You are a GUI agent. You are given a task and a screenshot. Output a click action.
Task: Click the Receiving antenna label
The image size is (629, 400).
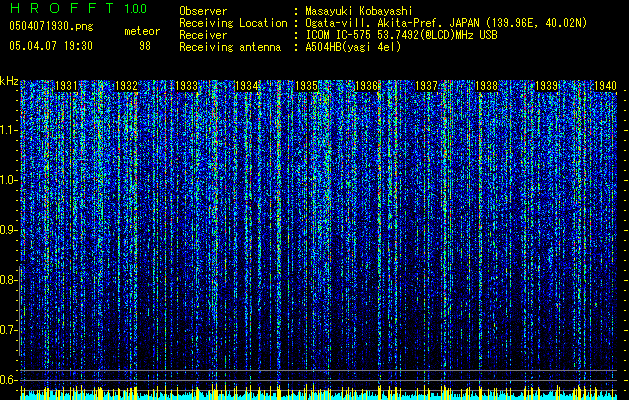point(230,47)
